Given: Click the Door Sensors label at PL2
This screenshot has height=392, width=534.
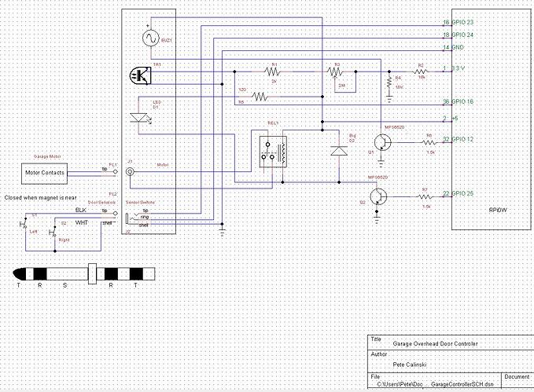Looking at the screenshot, I should pos(101,203).
